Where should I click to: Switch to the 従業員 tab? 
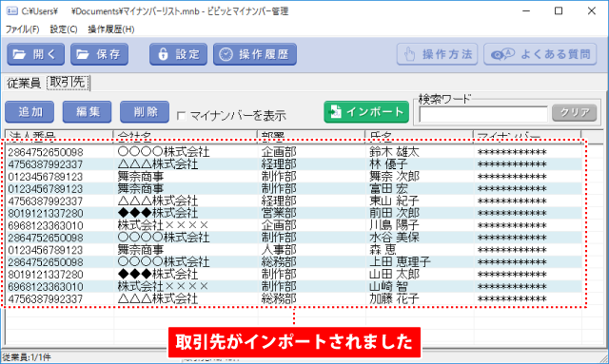click(24, 83)
